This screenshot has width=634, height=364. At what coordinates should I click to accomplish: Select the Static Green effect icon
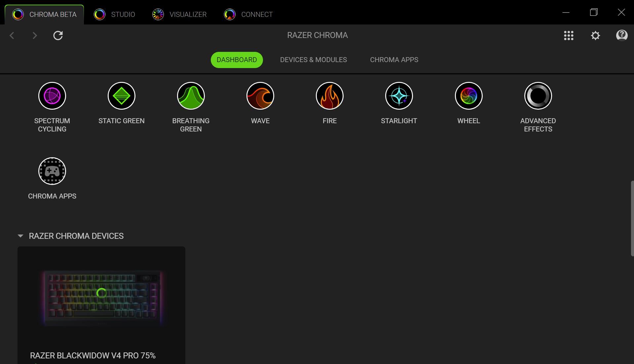122,96
